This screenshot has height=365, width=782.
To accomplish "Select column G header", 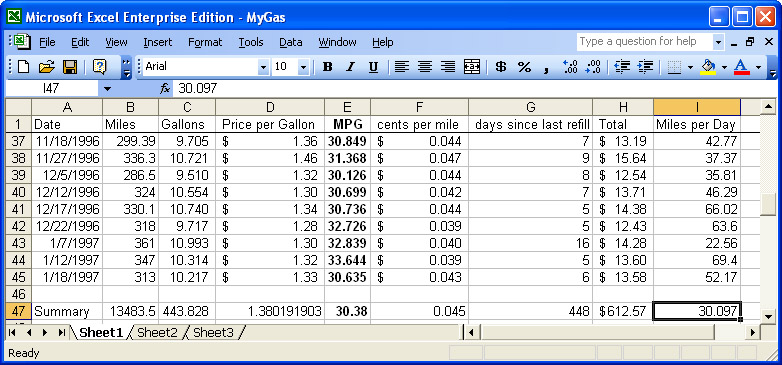I will [x=531, y=107].
